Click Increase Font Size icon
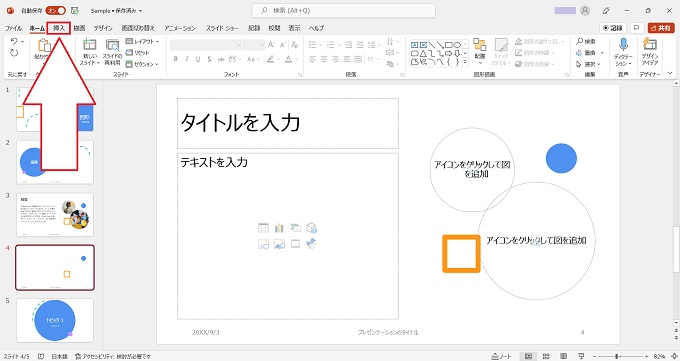 click(271, 45)
